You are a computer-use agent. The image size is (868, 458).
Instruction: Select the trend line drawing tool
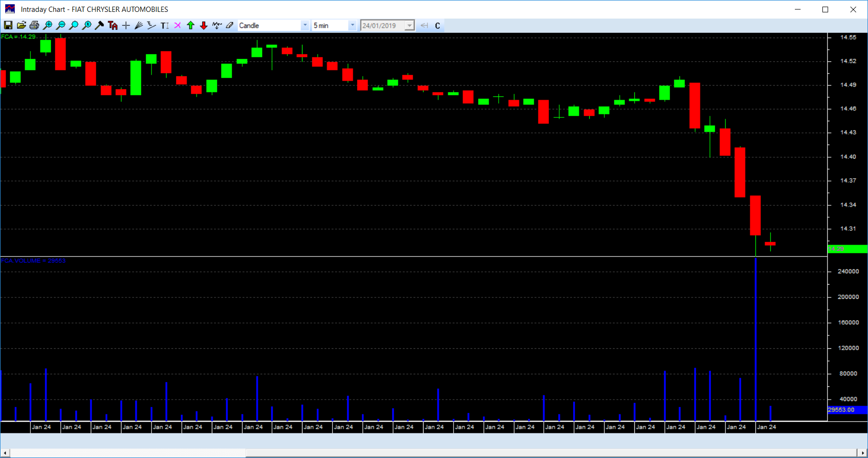151,25
